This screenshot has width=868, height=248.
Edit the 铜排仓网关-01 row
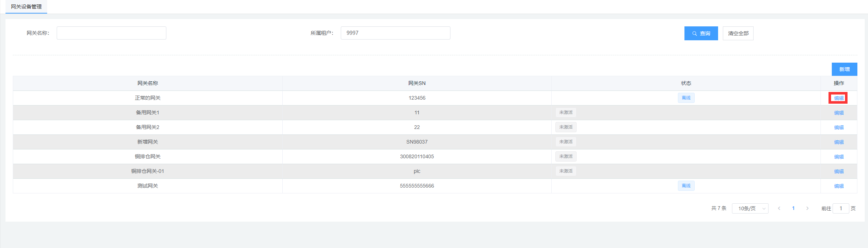(x=839, y=171)
